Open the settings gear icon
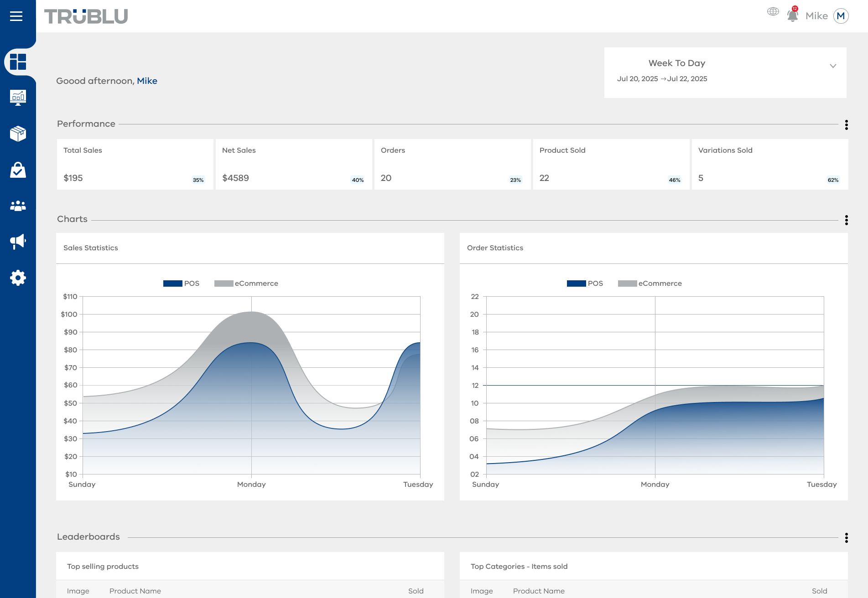The height and width of the screenshot is (598, 868). coord(18,278)
